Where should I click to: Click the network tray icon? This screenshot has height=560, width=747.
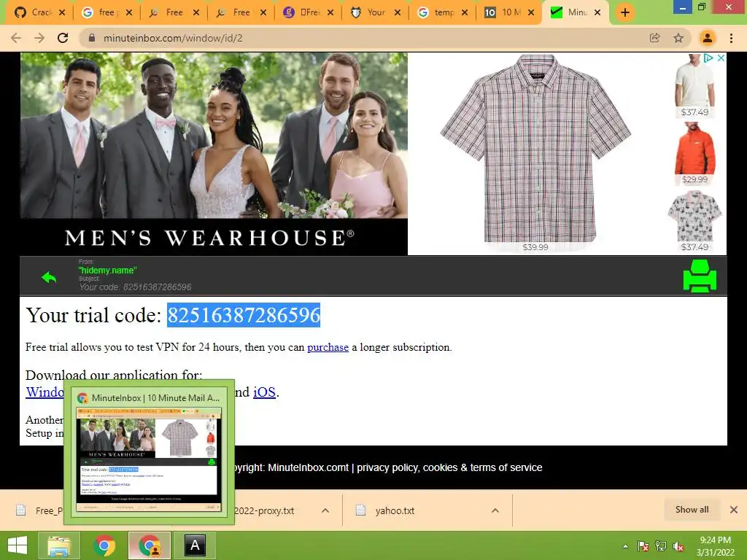[661, 546]
